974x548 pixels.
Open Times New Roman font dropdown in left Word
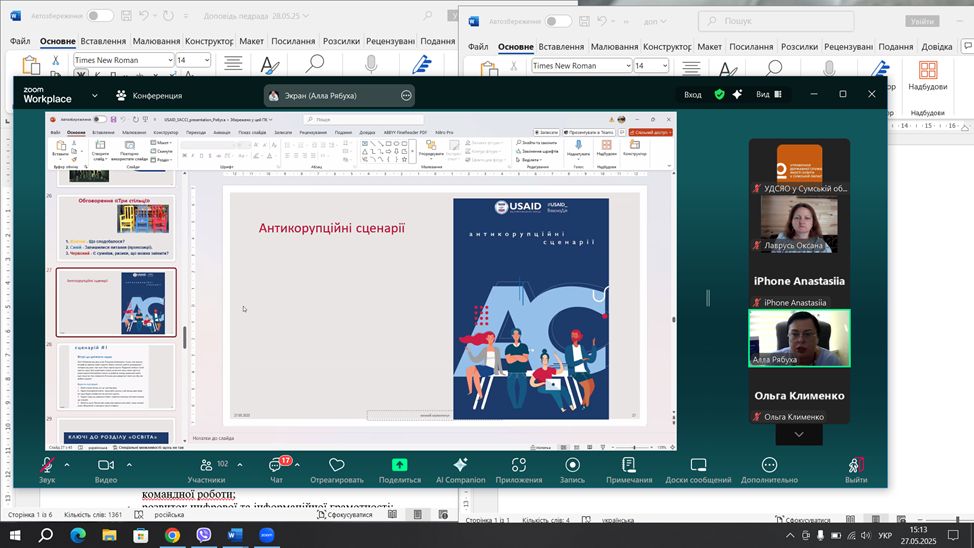click(x=168, y=60)
